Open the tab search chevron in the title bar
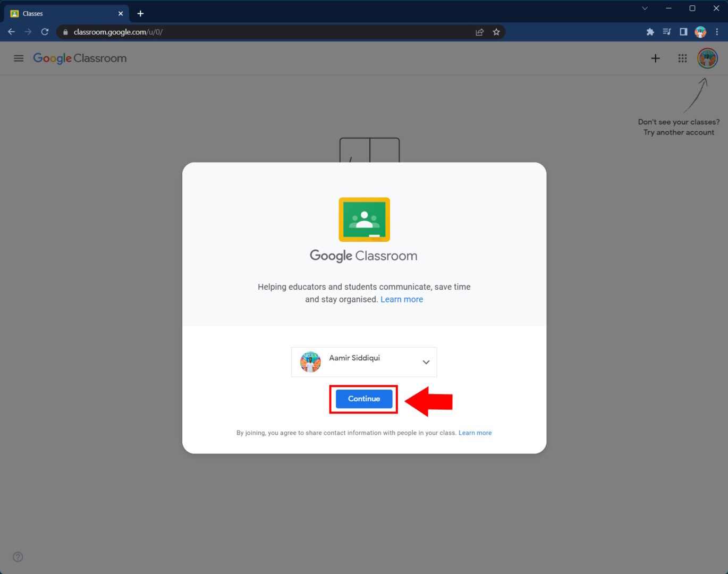This screenshot has width=728, height=574. coord(645,8)
